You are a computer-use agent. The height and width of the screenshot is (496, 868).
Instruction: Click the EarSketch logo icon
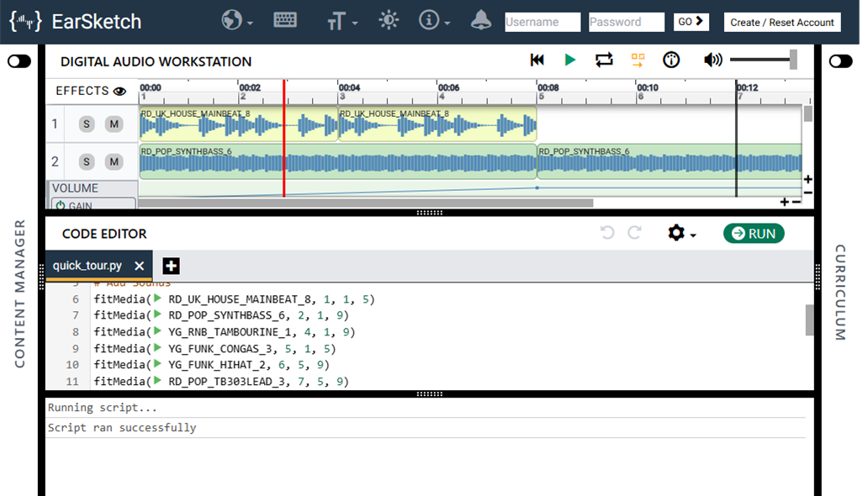[x=25, y=22]
